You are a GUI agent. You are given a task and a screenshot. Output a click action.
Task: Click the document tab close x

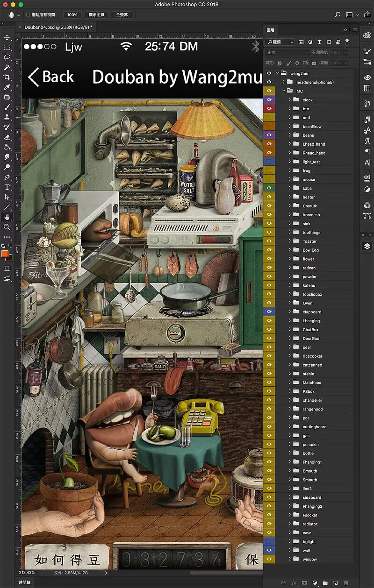point(20,27)
